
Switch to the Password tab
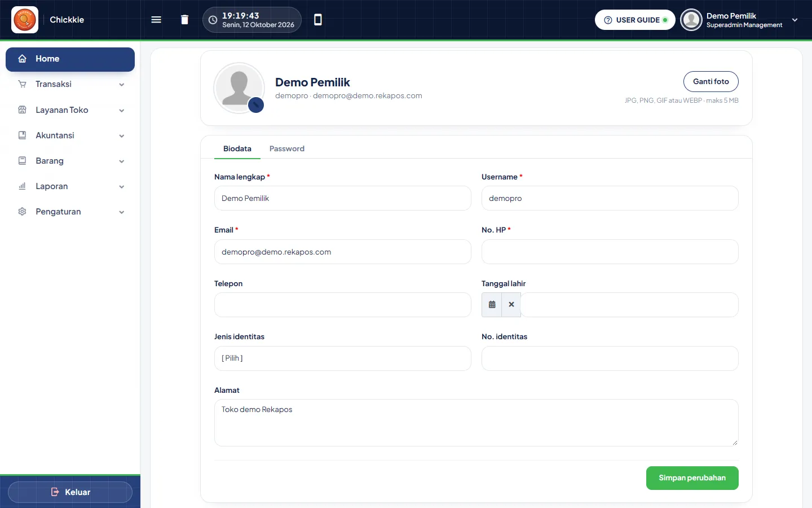click(287, 148)
